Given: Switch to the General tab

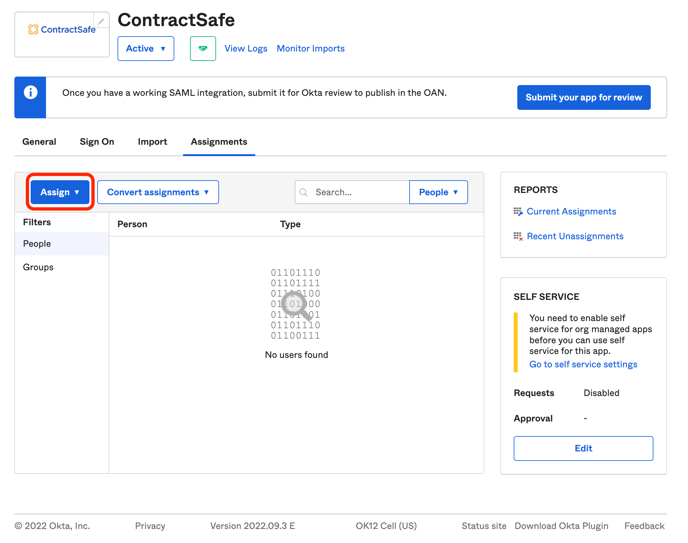Looking at the screenshot, I should click(39, 142).
